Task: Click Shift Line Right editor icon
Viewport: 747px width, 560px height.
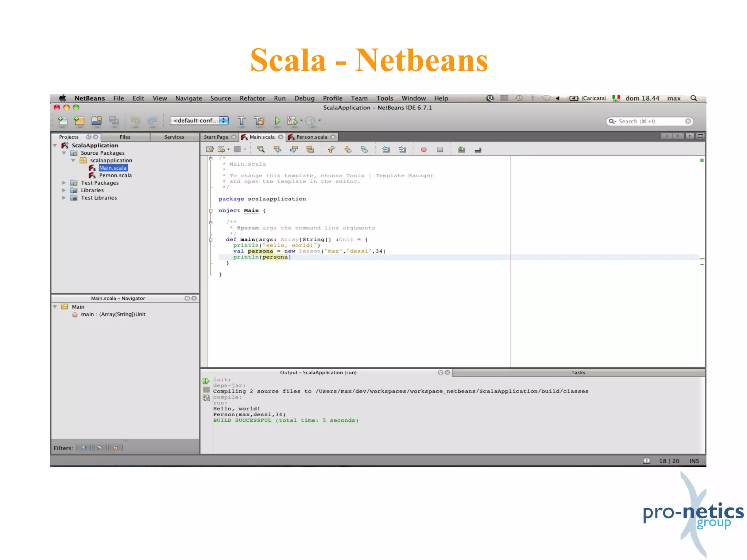Action: point(402,149)
